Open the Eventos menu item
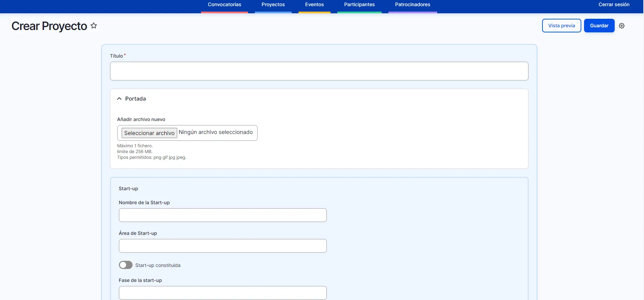This screenshot has width=644, height=300. (x=314, y=5)
